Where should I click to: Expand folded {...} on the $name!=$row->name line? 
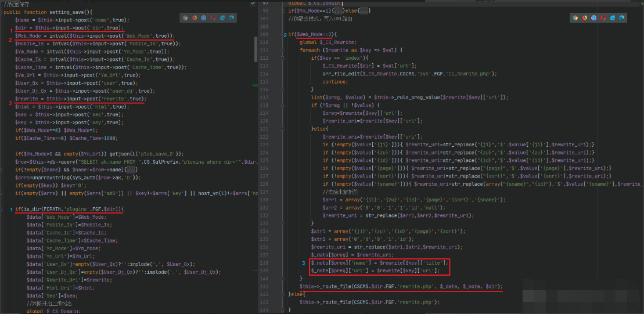130,169
